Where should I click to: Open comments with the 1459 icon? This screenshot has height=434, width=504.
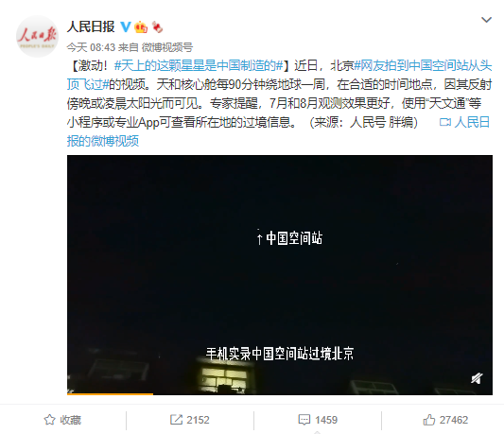[318, 420]
